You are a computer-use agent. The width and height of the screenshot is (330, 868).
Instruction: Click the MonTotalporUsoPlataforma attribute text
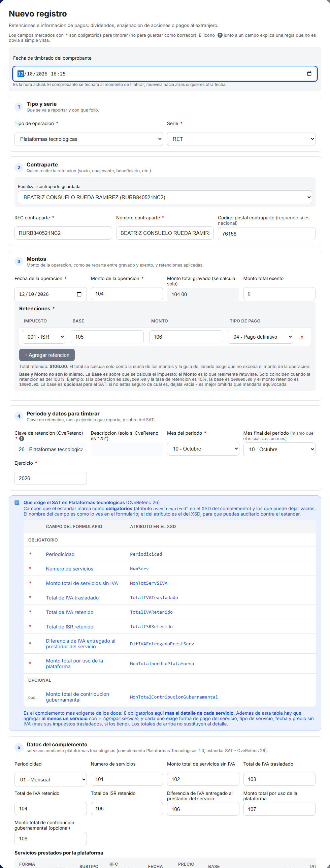(162, 664)
